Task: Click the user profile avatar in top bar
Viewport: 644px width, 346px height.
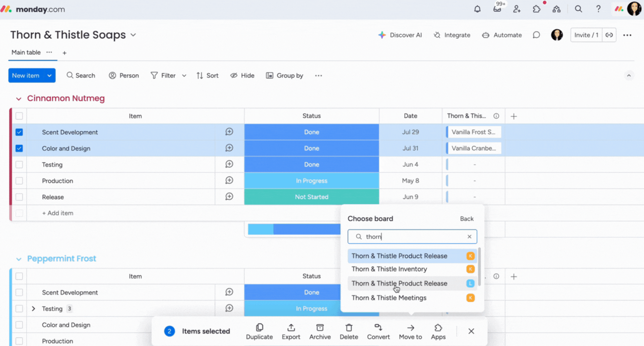Action: pyautogui.click(x=634, y=9)
